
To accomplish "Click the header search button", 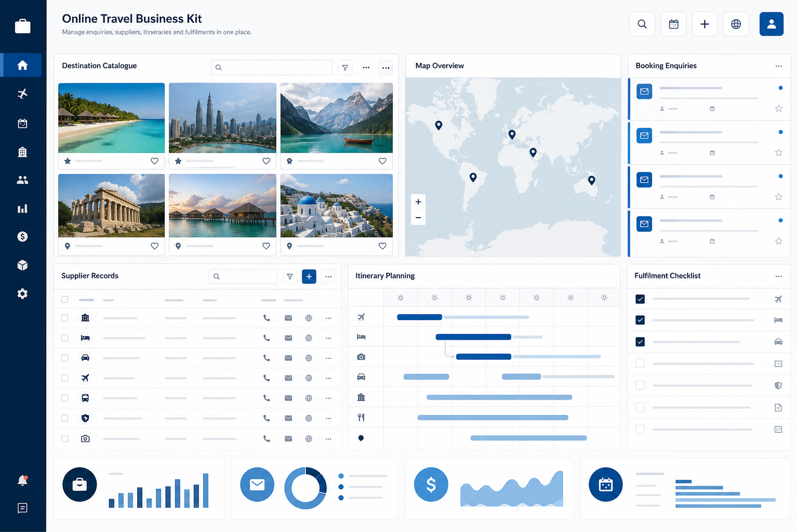I will (x=642, y=24).
